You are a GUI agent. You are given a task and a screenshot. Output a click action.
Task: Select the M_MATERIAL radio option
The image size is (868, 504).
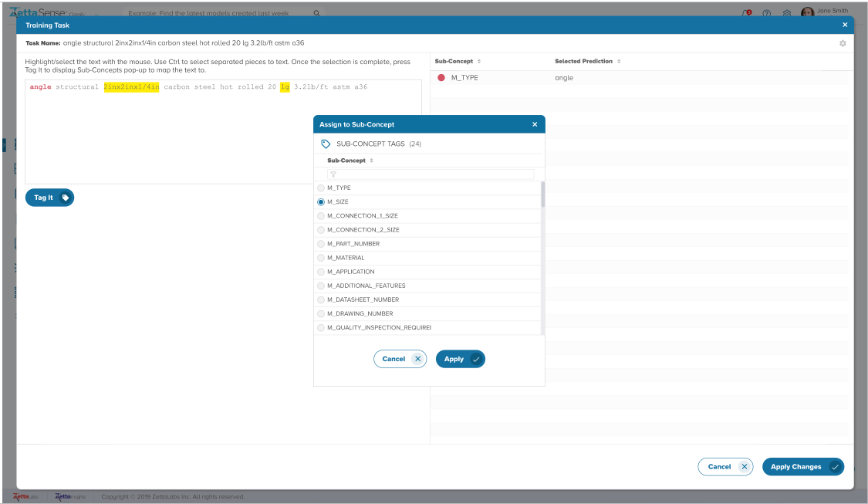[x=321, y=258]
